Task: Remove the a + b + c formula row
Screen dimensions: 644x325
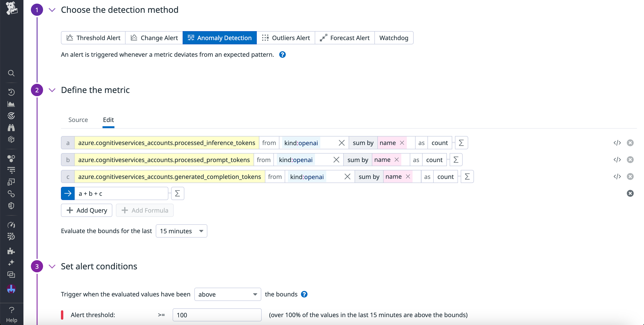Action: (630, 193)
